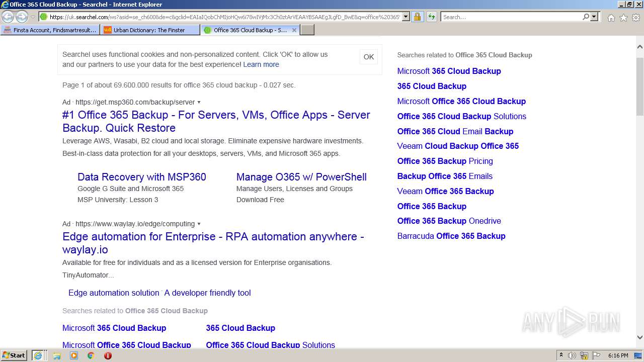Click the volume speaker tray icon
This screenshot has height=362, width=644.
click(572, 355)
